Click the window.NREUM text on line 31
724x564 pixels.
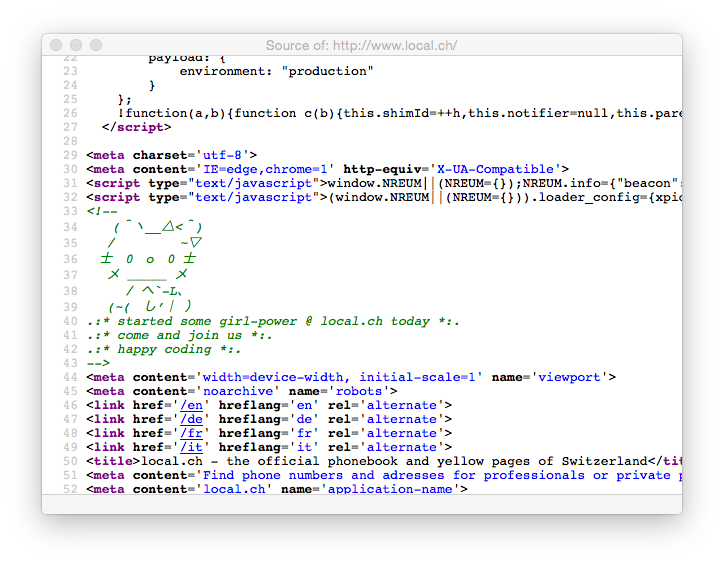374,183
